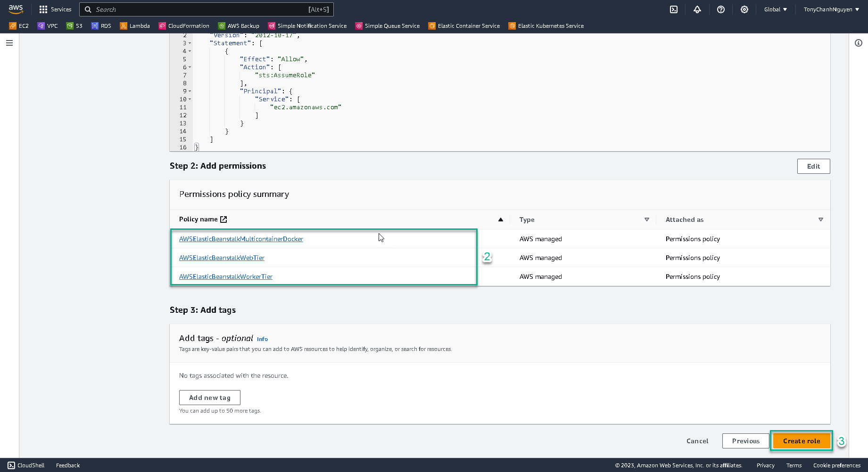Open CloudShell in the footer
Viewport: 868px width, 472px height.
click(26, 465)
